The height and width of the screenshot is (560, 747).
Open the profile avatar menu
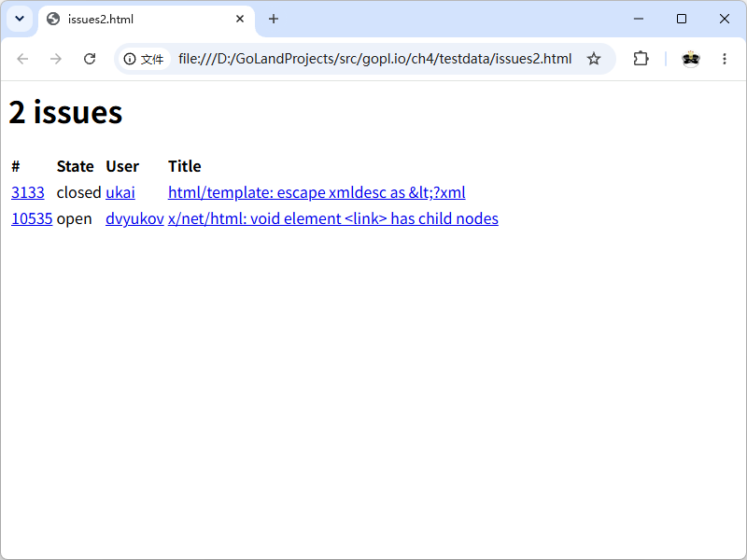pos(691,59)
